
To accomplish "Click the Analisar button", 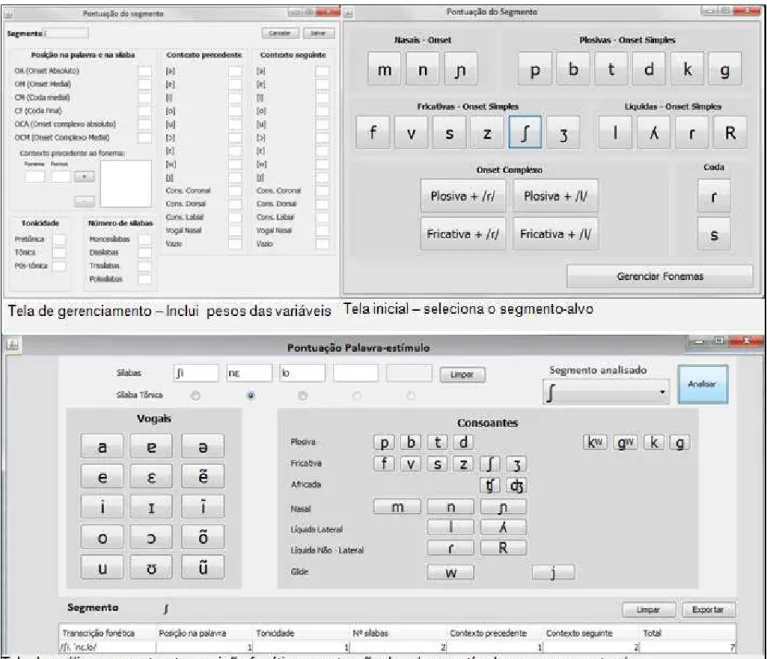I will coord(703,384).
